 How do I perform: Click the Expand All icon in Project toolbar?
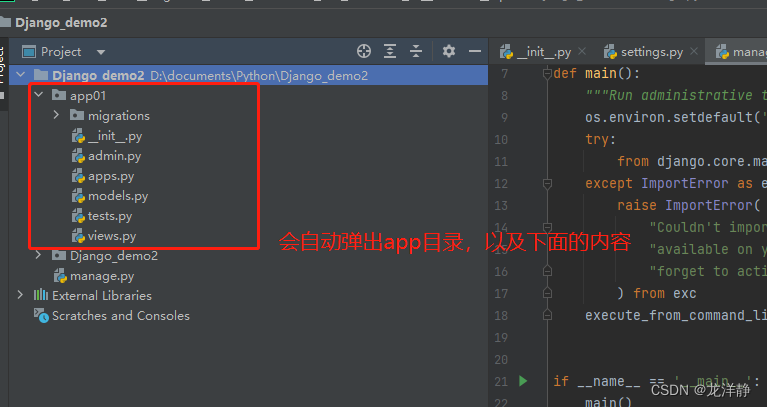(390, 51)
